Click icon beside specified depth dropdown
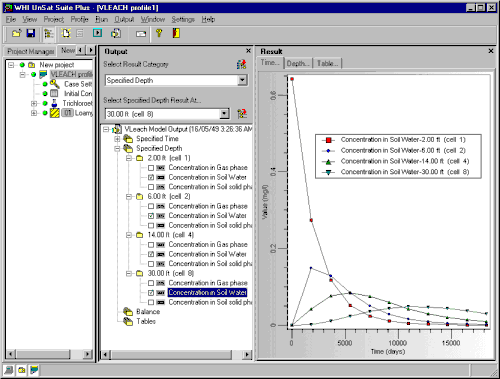 pos(242,114)
